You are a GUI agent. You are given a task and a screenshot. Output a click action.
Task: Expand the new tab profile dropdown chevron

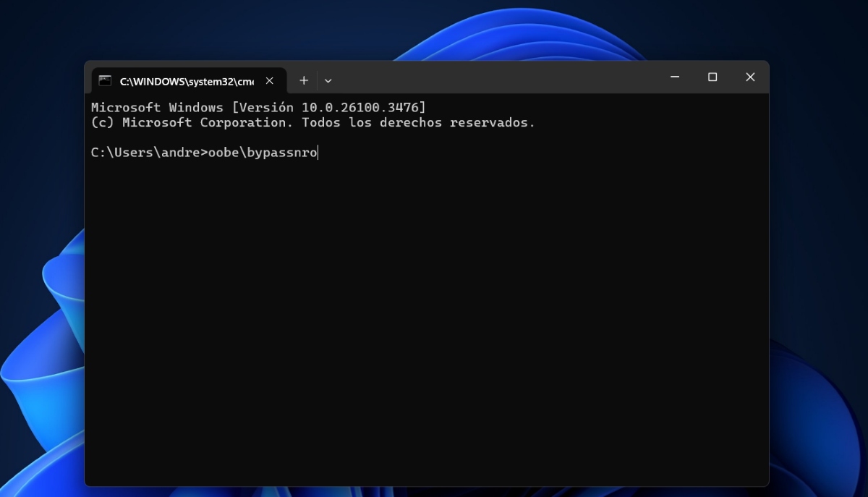pos(328,80)
